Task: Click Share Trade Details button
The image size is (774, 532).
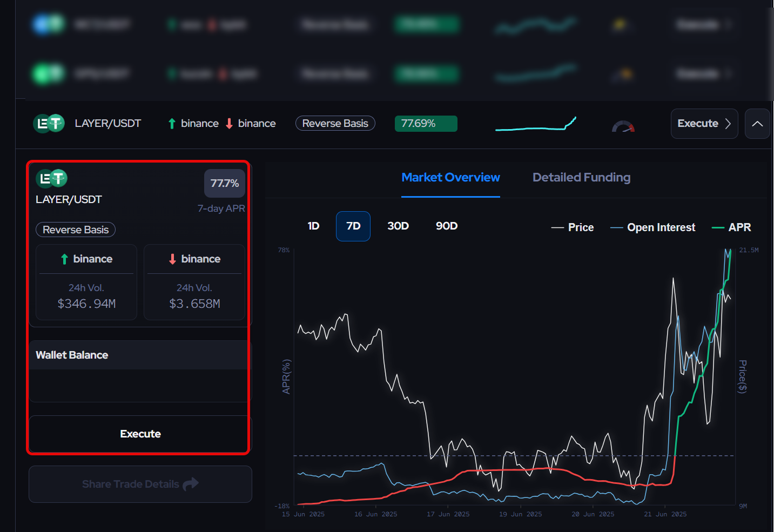Action: (x=140, y=484)
